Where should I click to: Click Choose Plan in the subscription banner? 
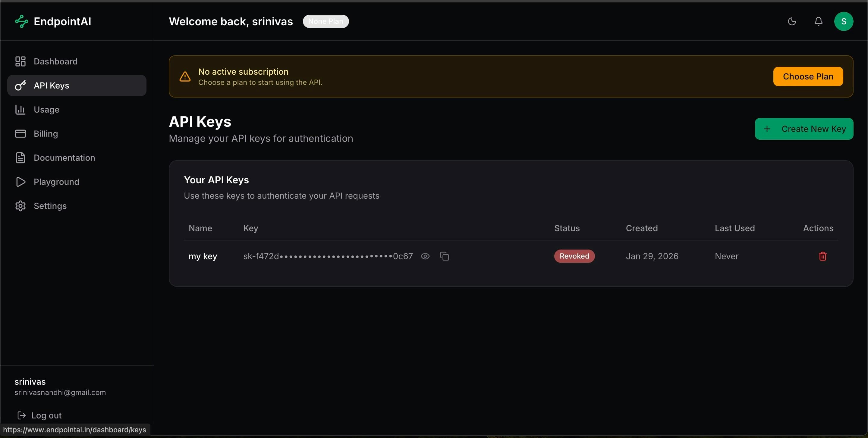click(808, 76)
